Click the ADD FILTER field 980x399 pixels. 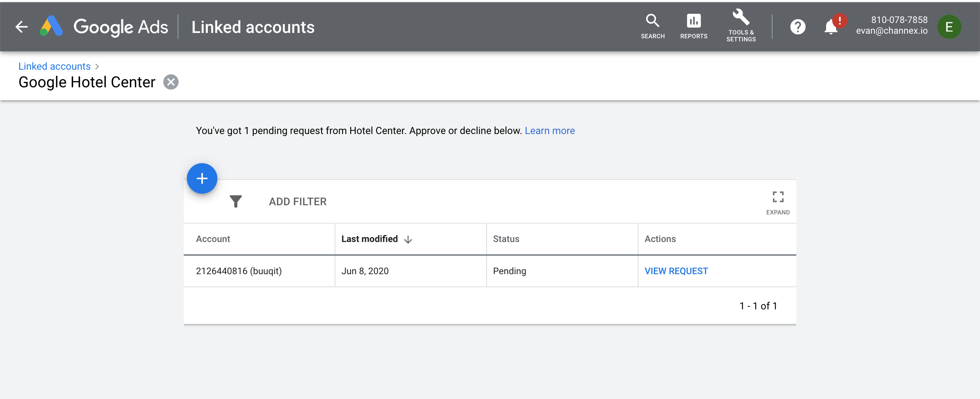click(x=298, y=201)
